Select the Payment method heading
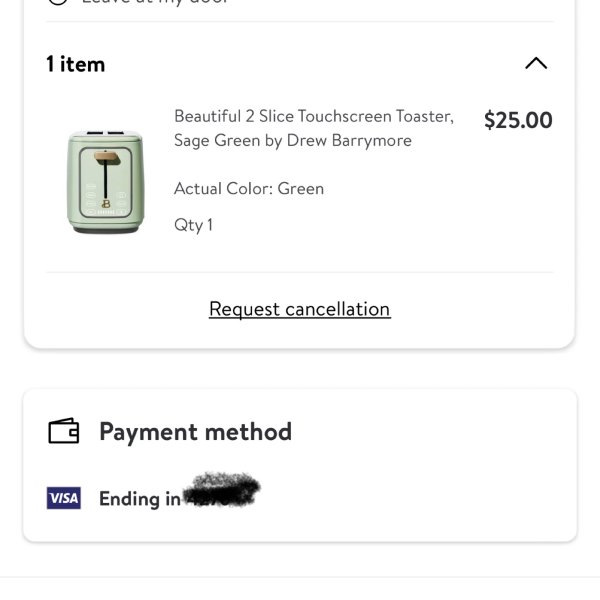This screenshot has width=600, height=600. coord(196,432)
